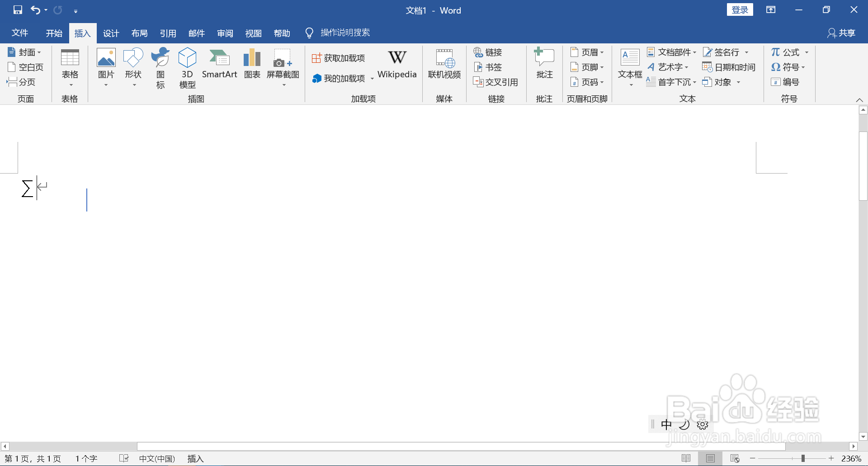The height and width of the screenshot is (466, 868).
Task: Open the 审阅 review tab
Action: coord(225,33)
